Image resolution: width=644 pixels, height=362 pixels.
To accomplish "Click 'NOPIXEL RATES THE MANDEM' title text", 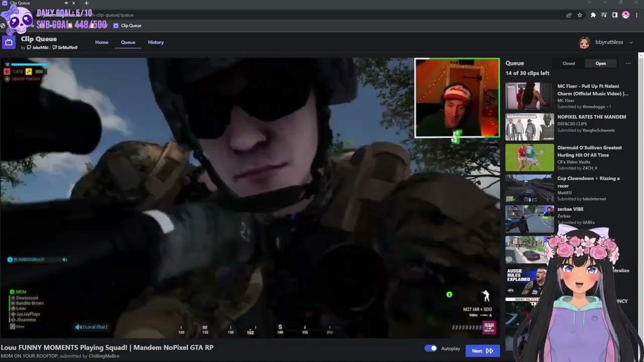I will click(592, 117).
